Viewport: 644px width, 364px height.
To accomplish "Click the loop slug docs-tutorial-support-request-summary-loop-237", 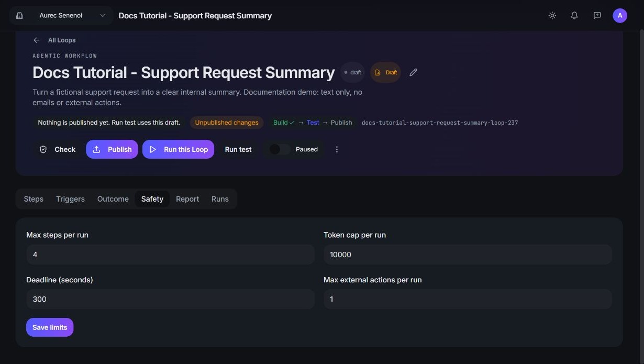I will click(x=440, y=123).
